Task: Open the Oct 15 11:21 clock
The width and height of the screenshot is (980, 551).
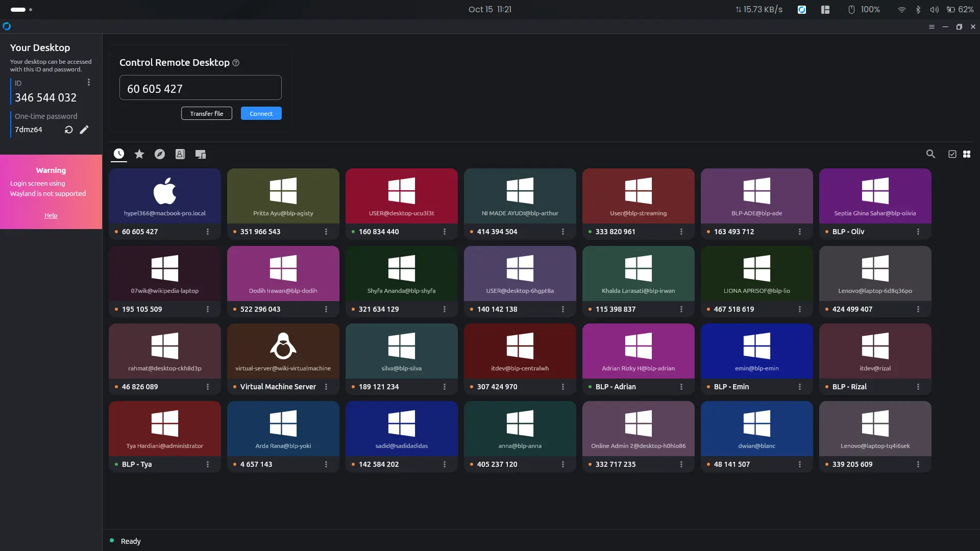Action: click(x=490, y=10)
